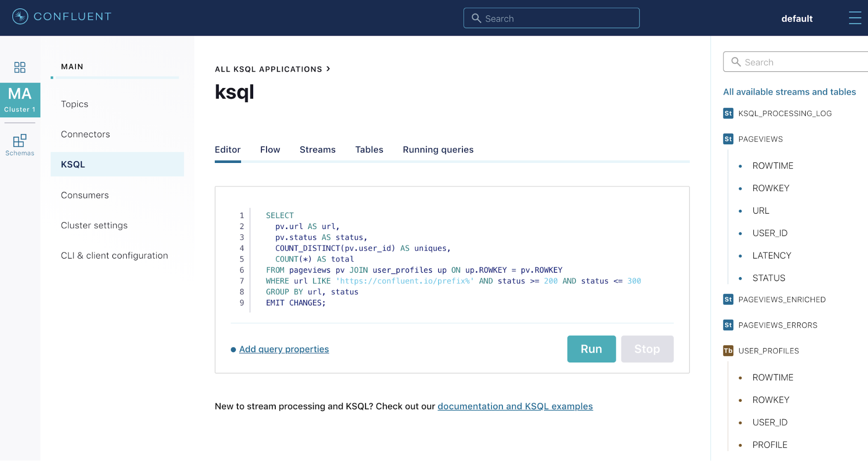Run the KSQL query
The height and width of the screenshot is (461, 868).
click(591, 349)
